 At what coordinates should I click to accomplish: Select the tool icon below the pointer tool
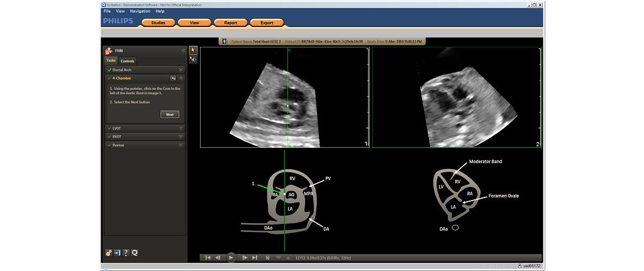point(193,60)
